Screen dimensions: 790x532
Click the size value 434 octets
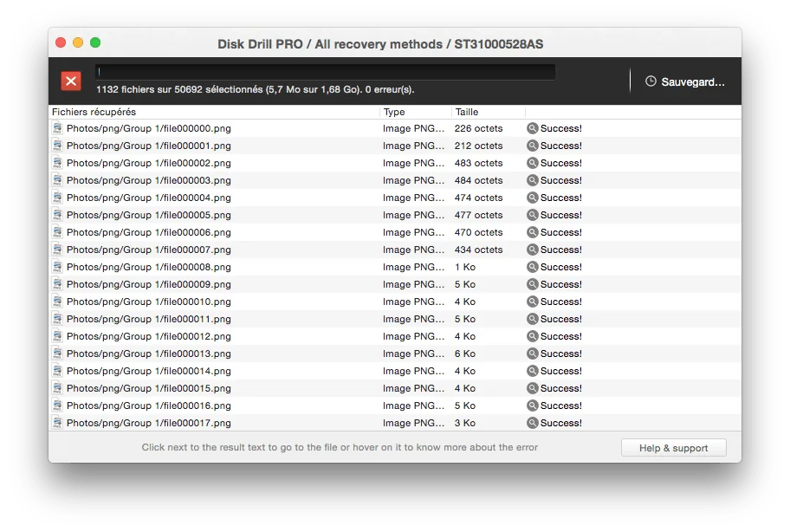point(479,250)
